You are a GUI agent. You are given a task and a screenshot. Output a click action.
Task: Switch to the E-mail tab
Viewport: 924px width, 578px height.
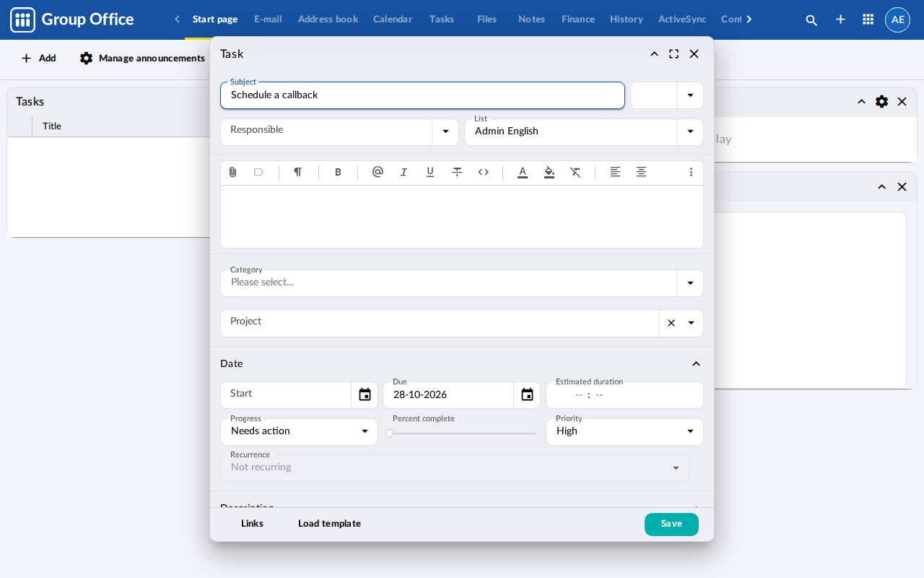(x=268, y=20)
